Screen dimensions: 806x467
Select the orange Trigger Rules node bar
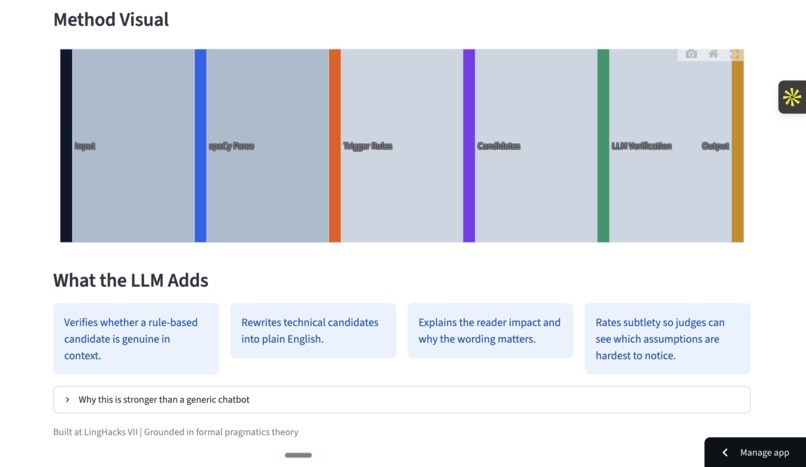click(x=335, y=146)
